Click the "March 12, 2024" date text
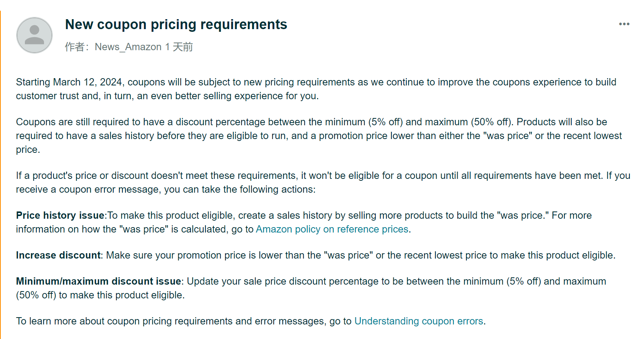The height and width of the screenshot is (339, 644). tap(87, 82)
